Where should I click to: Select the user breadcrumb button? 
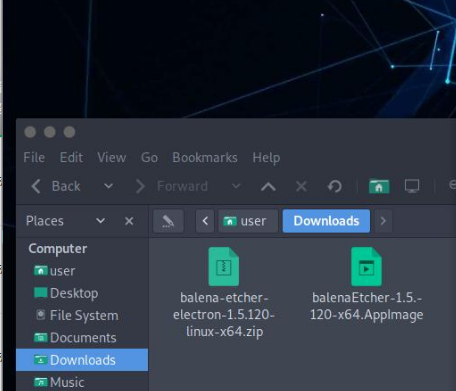(248, 221)
